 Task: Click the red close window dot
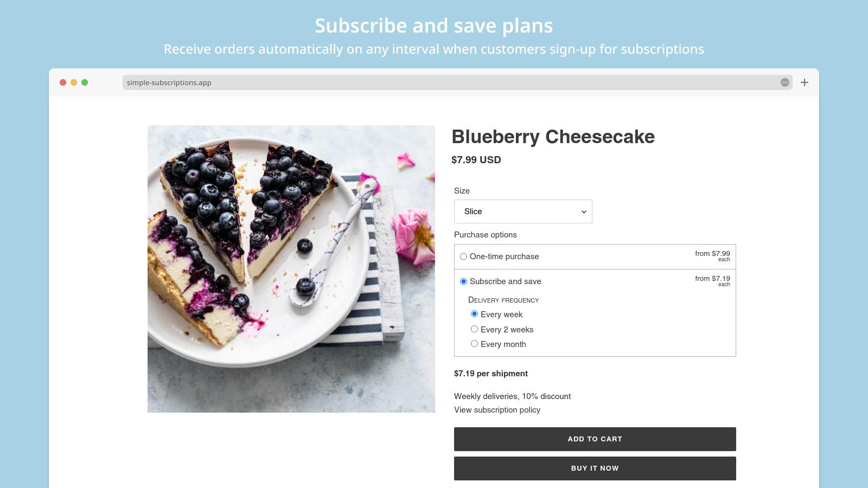coord(63,82)
